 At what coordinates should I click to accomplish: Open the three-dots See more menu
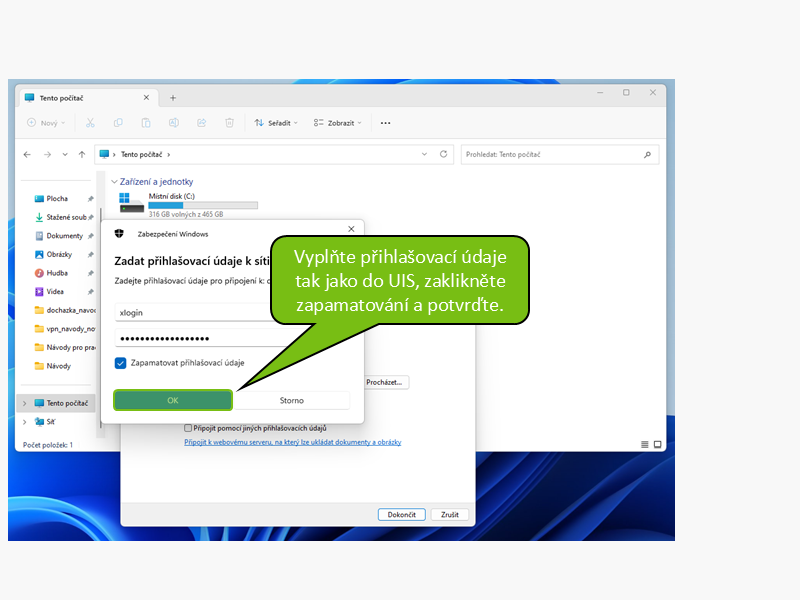(385, 123)
